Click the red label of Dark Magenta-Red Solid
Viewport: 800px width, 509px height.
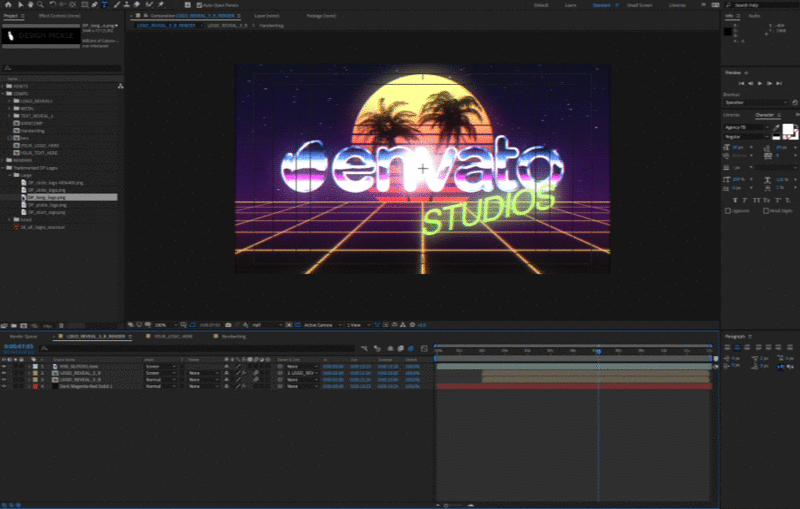coord(35,386)
